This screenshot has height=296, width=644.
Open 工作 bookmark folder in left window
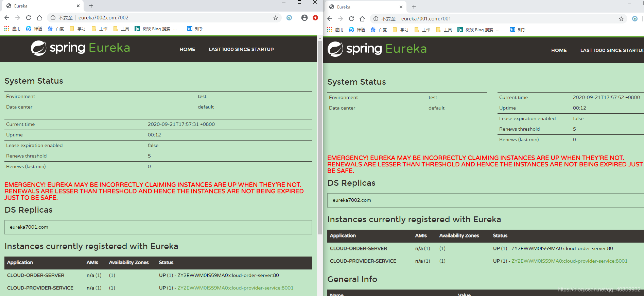(99, 29)
